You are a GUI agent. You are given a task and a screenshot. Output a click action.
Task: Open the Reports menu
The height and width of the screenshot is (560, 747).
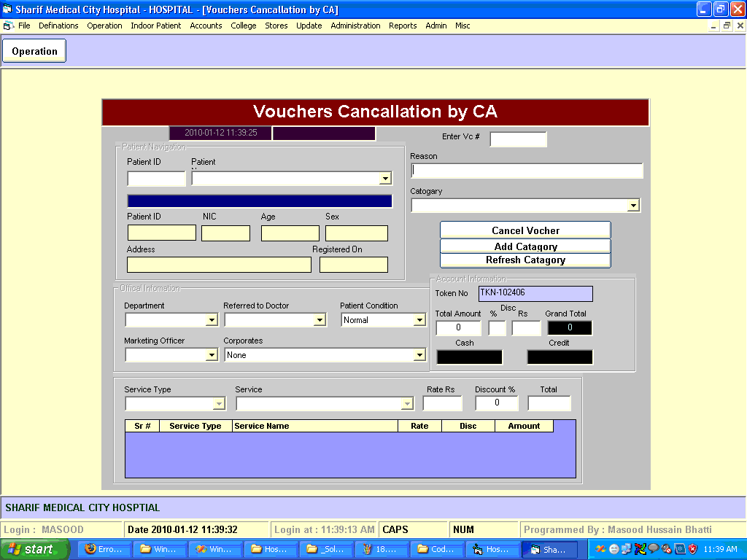point(403,26)
